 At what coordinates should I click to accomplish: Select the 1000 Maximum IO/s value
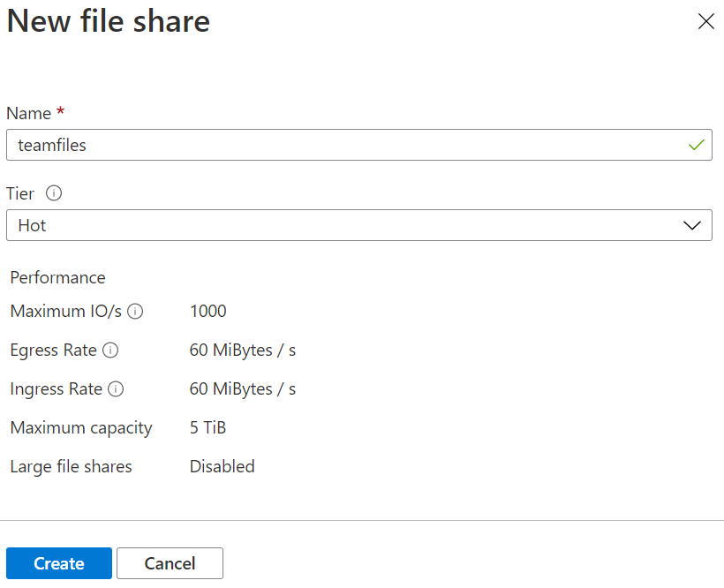coord(207,311)
